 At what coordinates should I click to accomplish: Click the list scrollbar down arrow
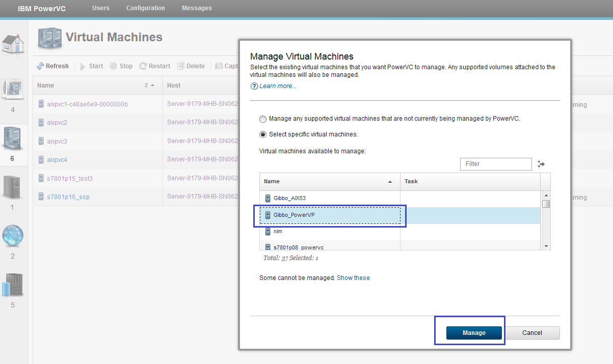click(546, 246)
